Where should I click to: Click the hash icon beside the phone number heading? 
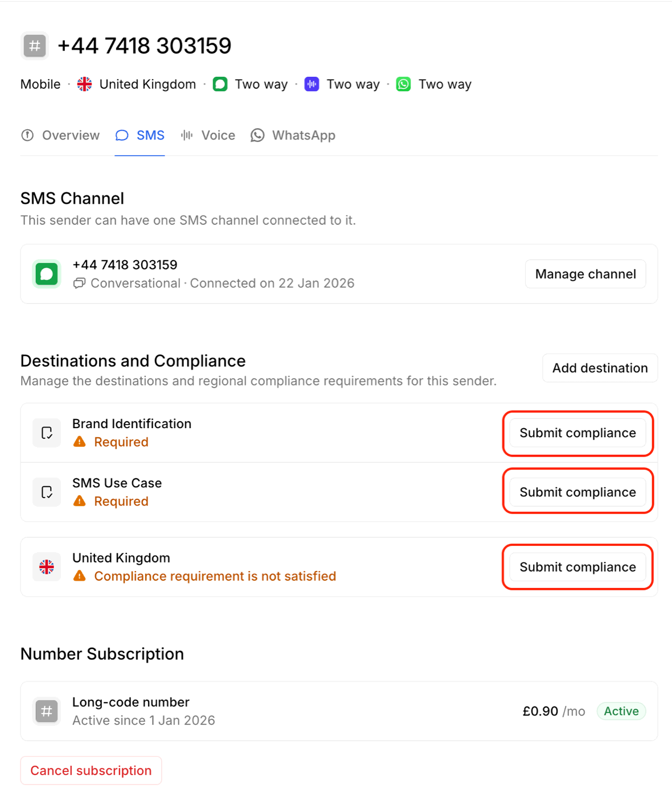35,46
